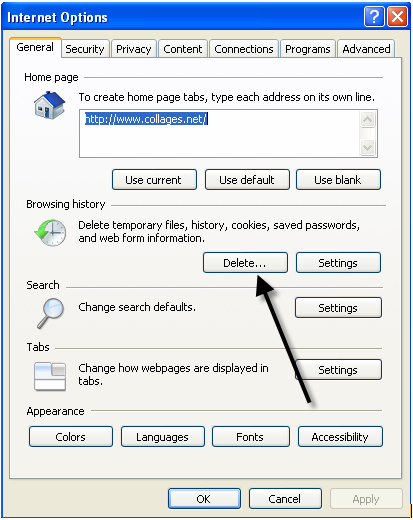413x520 pixels.
Task: Open the Privacy tab
Action: tap(134, 49)
